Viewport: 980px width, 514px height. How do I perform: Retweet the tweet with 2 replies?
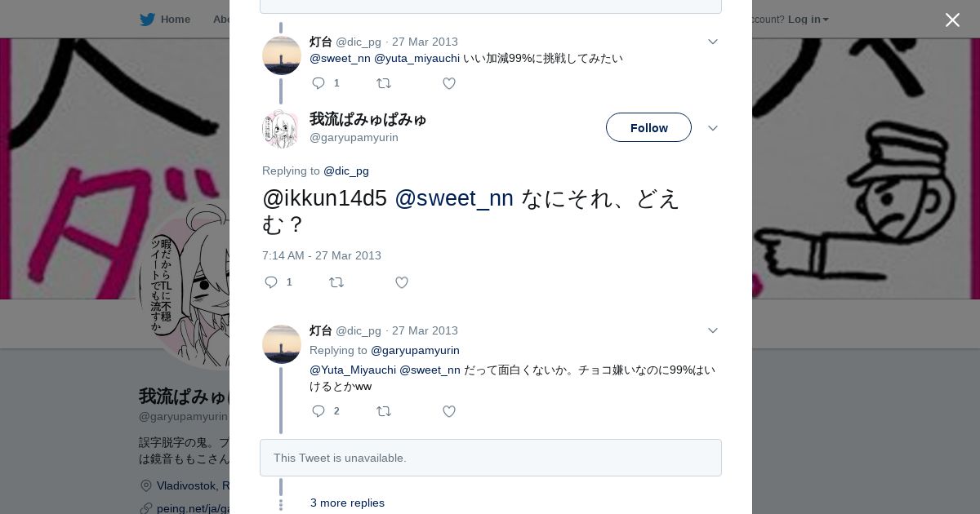[384, 411]
